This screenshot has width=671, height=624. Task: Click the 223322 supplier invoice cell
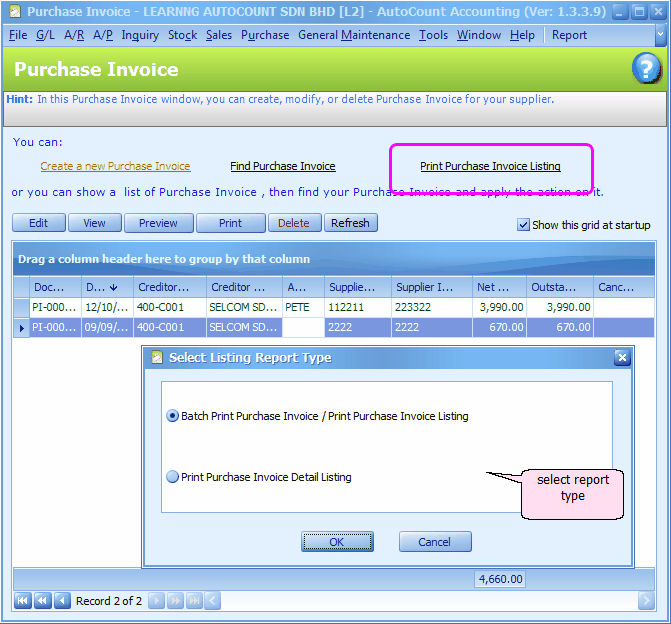[x=432, y=307]
